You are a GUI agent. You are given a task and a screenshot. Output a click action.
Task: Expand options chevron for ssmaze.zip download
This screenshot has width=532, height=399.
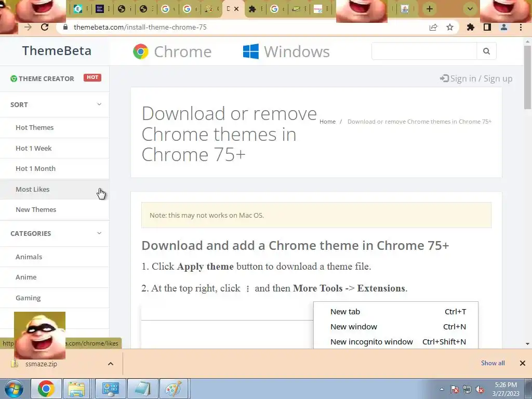point(111,364)
